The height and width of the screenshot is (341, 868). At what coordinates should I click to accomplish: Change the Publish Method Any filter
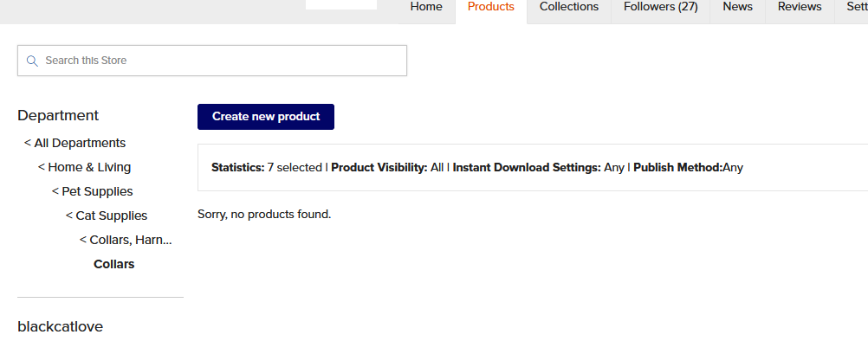pyautogui.click(x=688, y=167)
